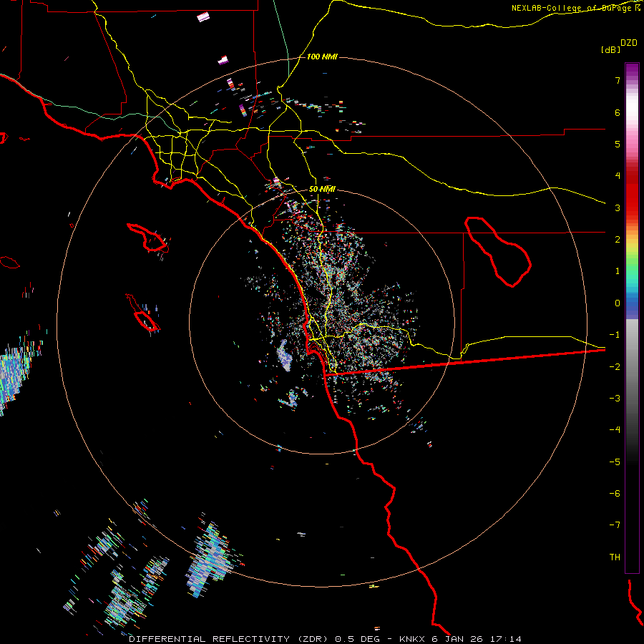
Task: Click the "100 NMI" range ring label
Action: coord(322,57)
